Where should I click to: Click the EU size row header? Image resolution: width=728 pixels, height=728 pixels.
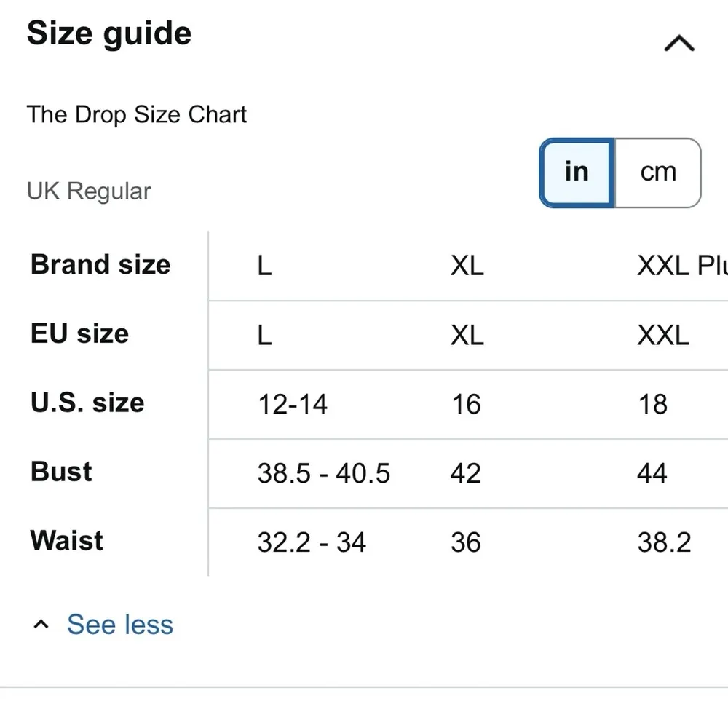(x=80, y=333)
